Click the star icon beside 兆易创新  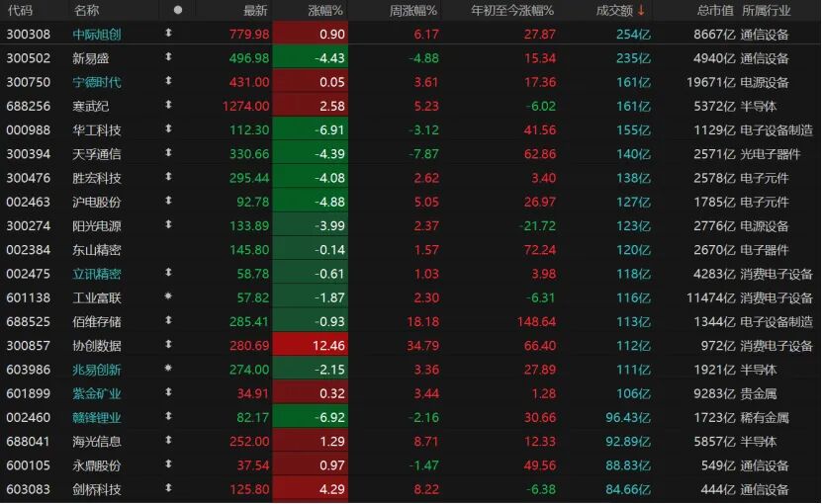(168, 369)
